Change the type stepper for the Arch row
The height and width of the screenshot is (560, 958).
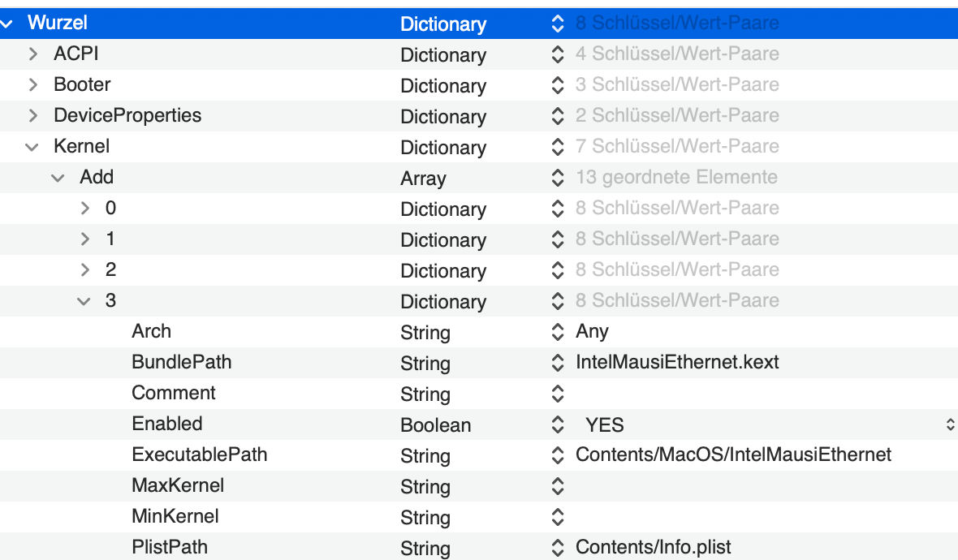click(x=557, y=332)
